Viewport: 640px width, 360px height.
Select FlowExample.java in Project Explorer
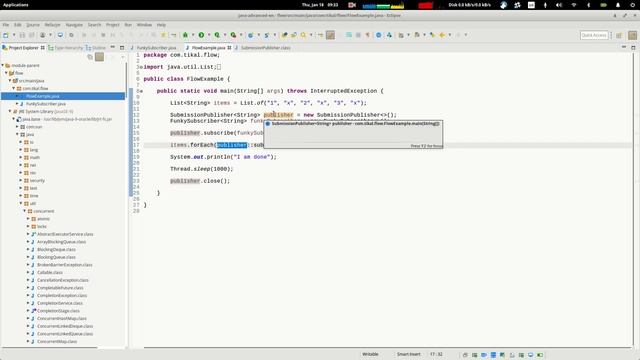[x=42, y=96]
